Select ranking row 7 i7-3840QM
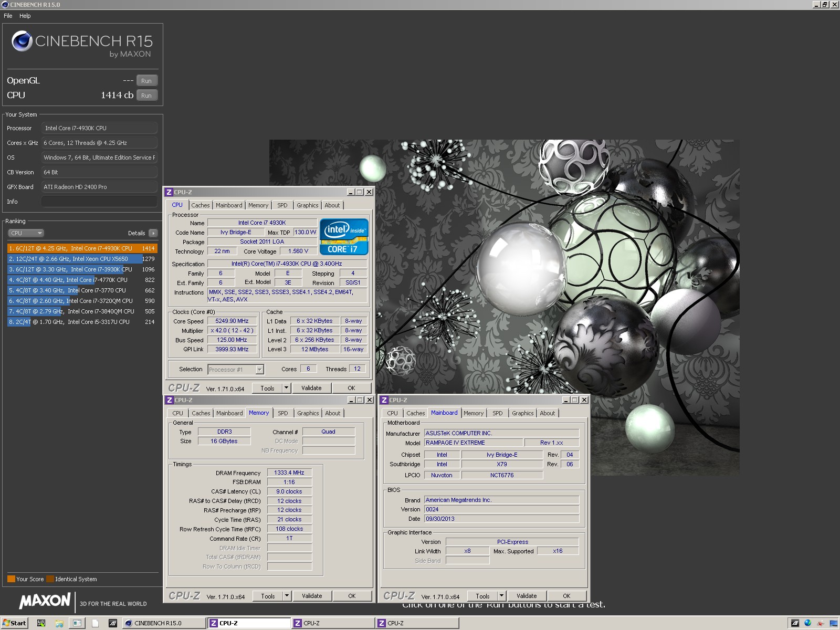840x630 pixels. pos(82,311)
